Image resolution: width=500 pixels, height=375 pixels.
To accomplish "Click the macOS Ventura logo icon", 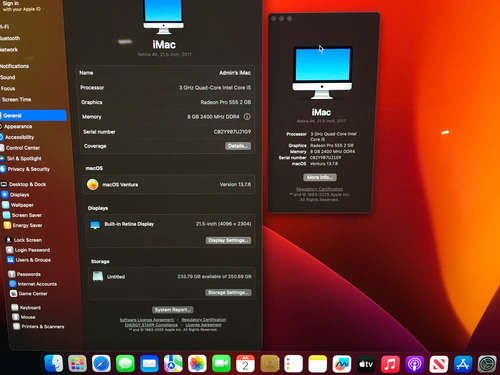I will (93, 184).
